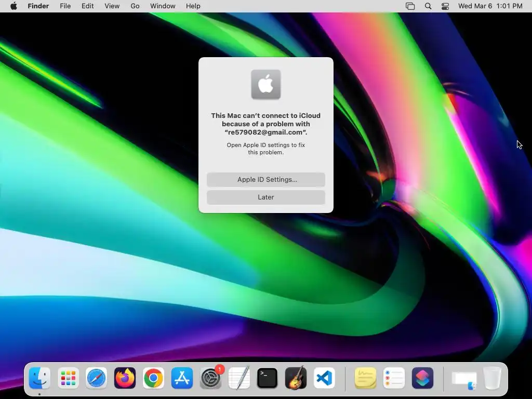Open Reminders from the Dock
This screenshot has height=399, width=532.
(x=394, y=378)
